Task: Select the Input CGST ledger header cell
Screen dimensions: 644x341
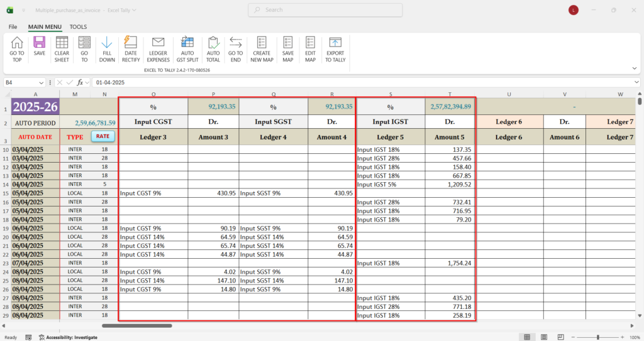Action: (x=153, y=122)
